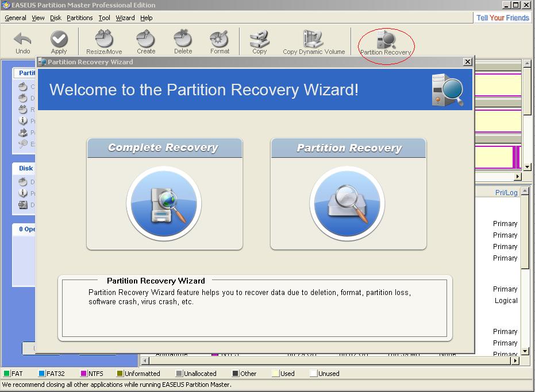Click first icon in Partitions side panel
This screenshot has width=535, height=392.
click(23, 87)
